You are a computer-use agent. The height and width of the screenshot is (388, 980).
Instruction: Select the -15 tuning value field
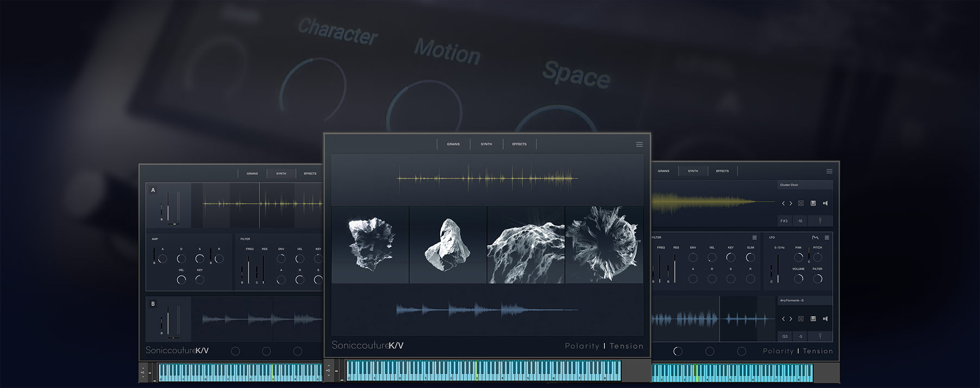tap(800, 221)
